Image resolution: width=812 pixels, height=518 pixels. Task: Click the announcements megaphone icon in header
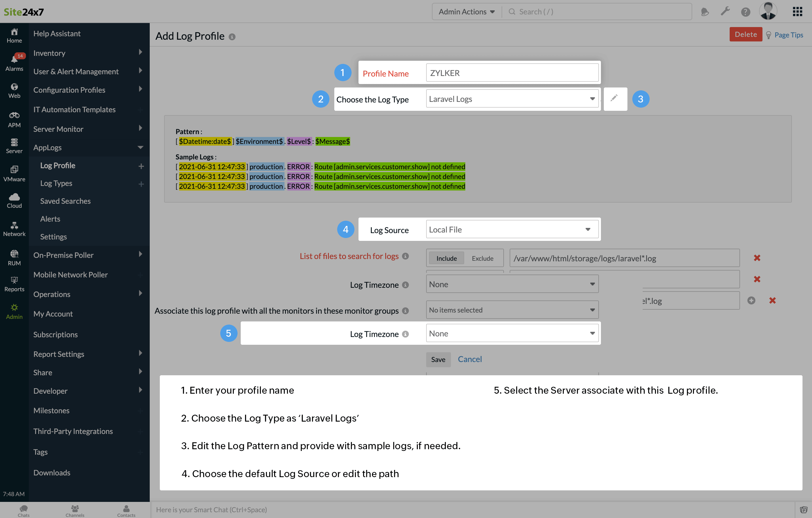coord(704,12)
